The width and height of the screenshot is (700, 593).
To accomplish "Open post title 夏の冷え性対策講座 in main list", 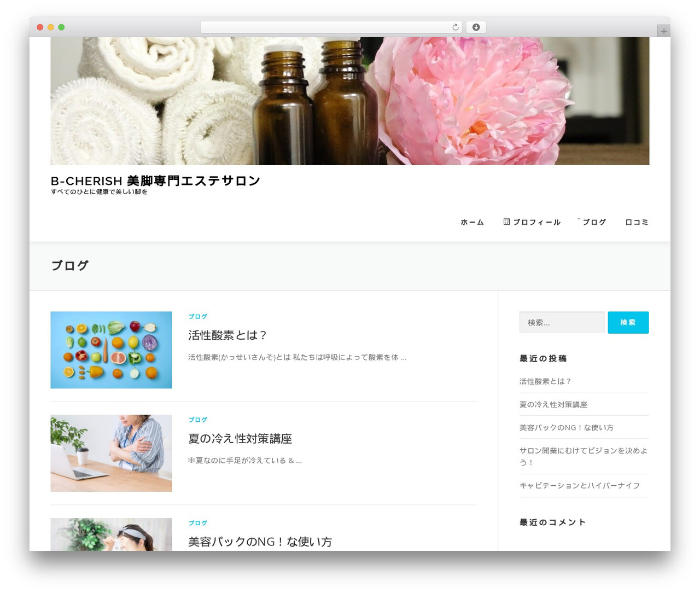I will coord(240,439).
